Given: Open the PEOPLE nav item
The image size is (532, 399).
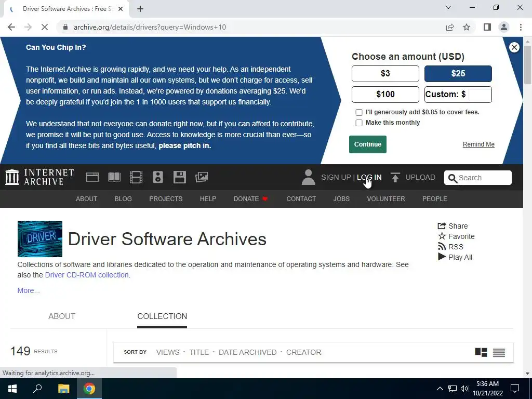Looking at the screenshot, I should [435, 199].
